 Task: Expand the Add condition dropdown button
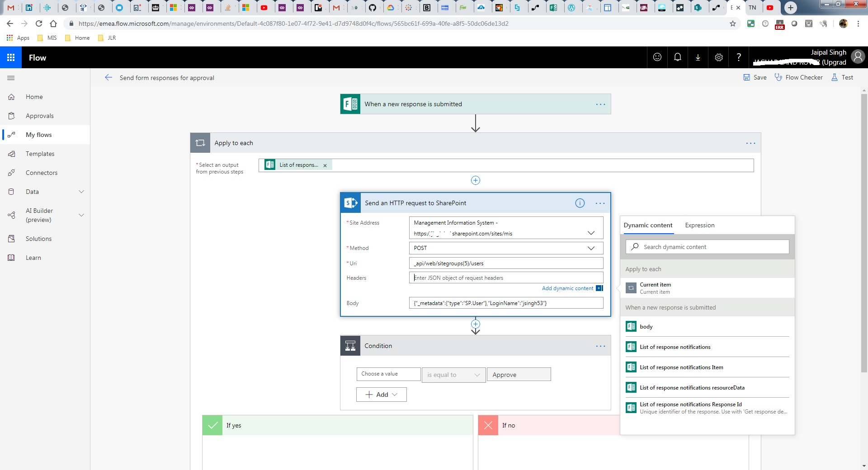click(x=382, y=395)
